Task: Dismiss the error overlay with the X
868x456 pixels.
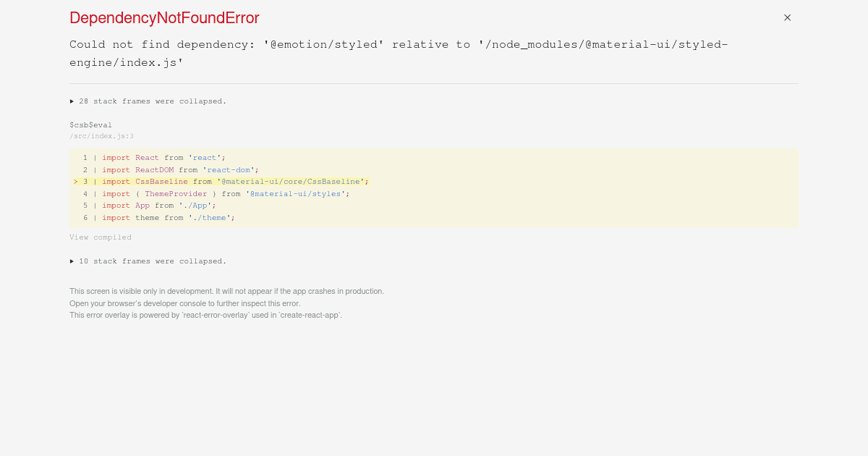Action: coord(787,17)
